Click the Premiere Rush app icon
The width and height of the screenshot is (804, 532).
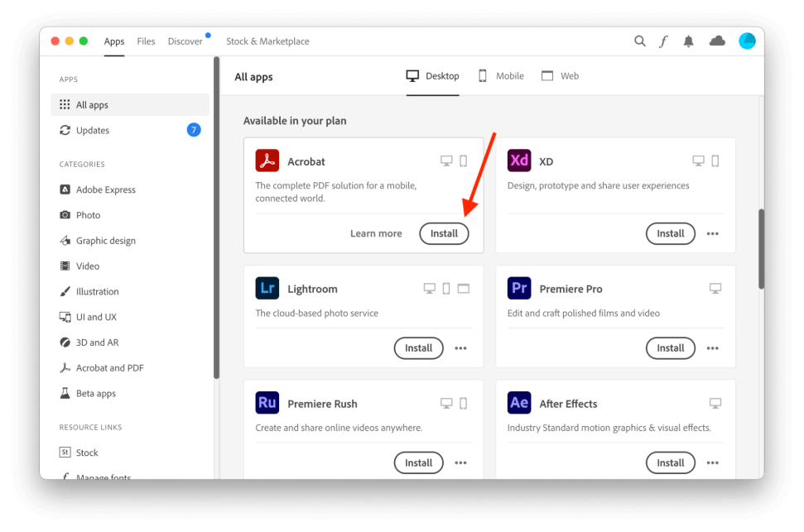[x=267, y=403]
